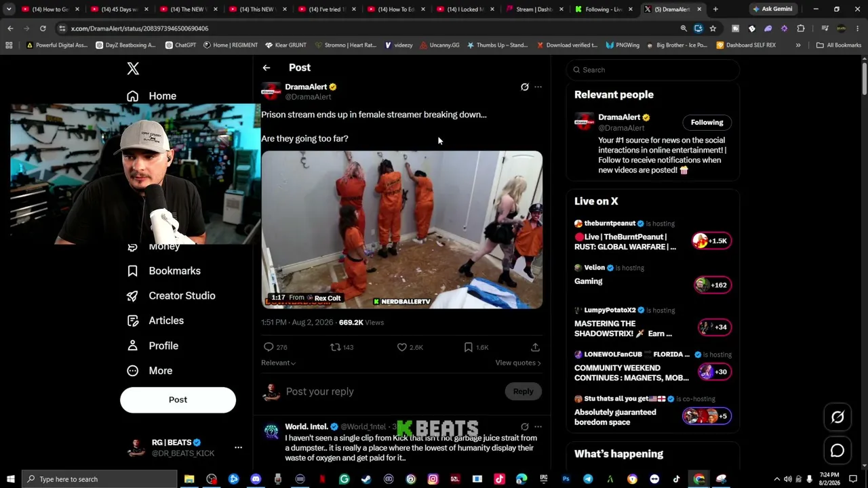Expand the Relevant replies sort dropdown
The height and width of the screenshot is (488, 868).
(278, 363)
